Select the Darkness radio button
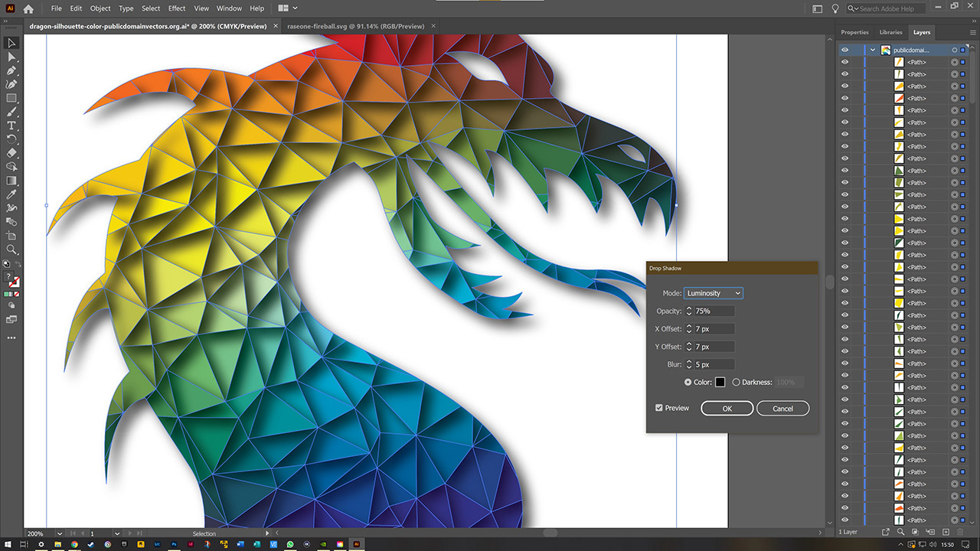The height and width of the screenshot is (551, 980). pos(736,382)
